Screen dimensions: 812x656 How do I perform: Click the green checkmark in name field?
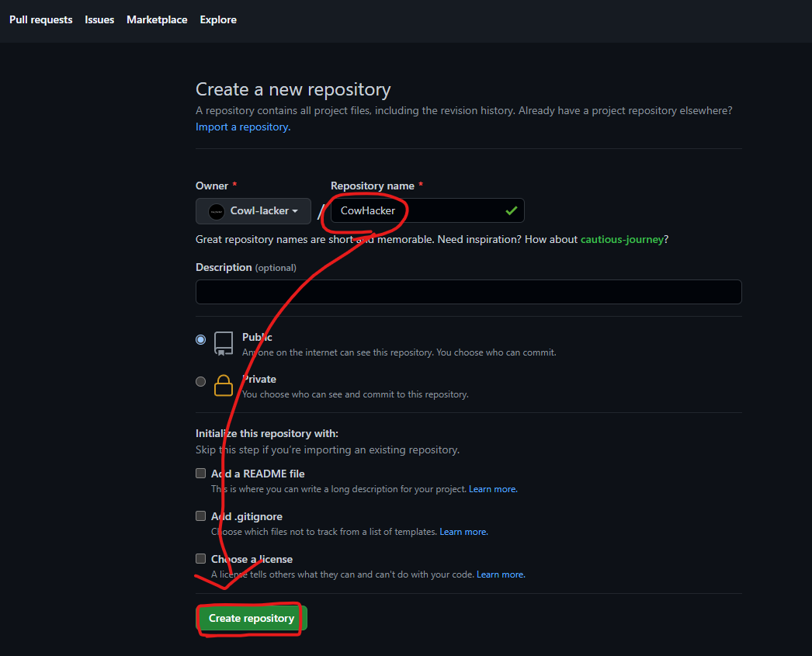click(511, 210)
